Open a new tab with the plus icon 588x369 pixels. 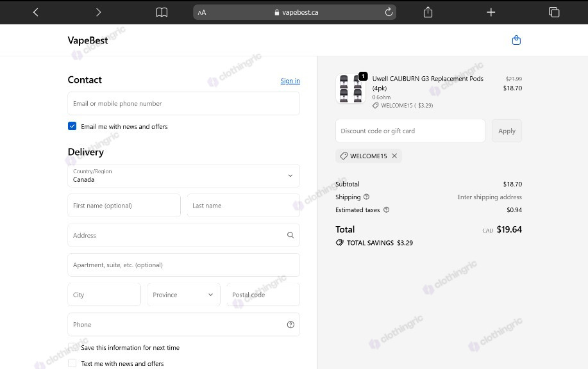click(491, 12)
